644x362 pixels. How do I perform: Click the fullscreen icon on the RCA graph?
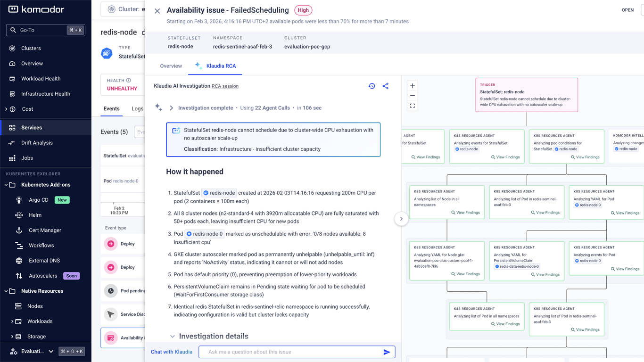coord(412,106)
